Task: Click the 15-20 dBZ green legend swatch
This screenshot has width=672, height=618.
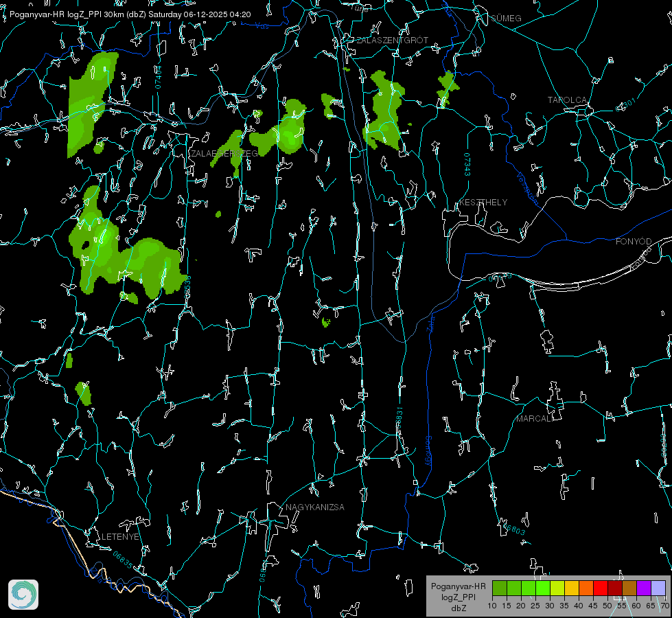Action: pyautogui.click(x=514, y=588)
